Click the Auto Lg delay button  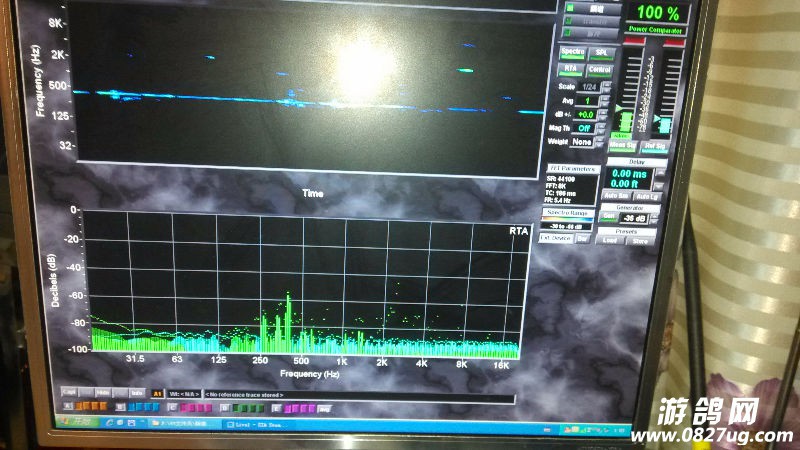647,197
